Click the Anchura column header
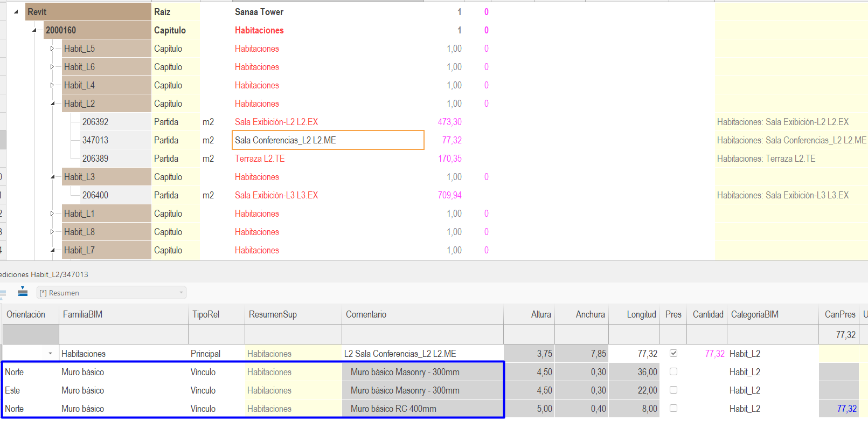The image size is (868, 427). click(x=581, y=314)
